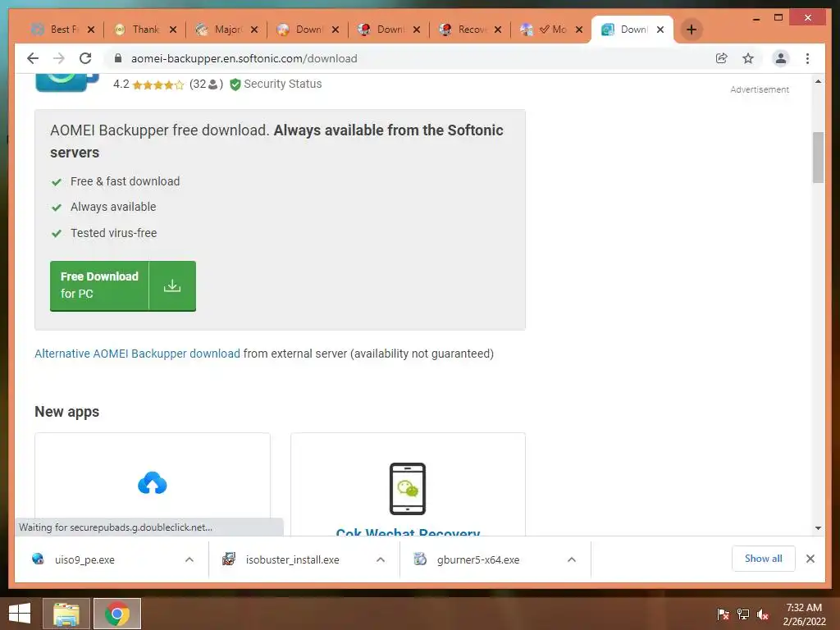Click the forward navigation arrow
The image size is (840, 630).
(x=59, y=58)
